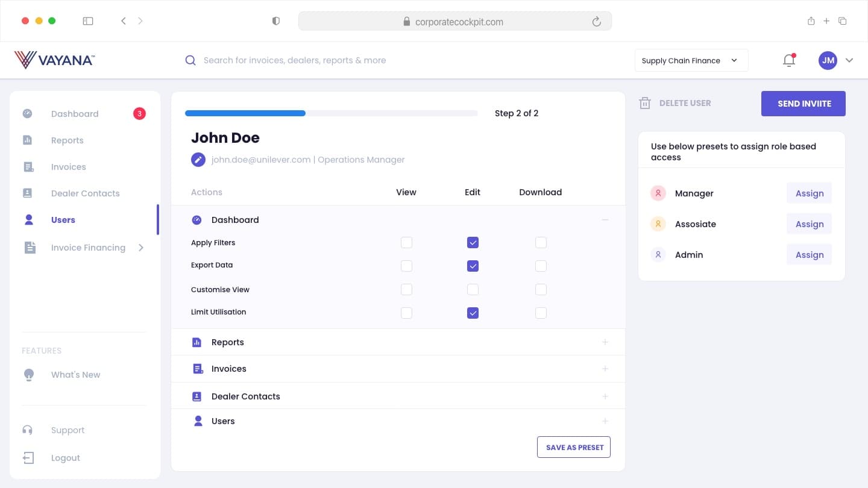The width and height of the screenshot is (868, 488).
Task: Click the Support headset icon
Action: (28, 430)
